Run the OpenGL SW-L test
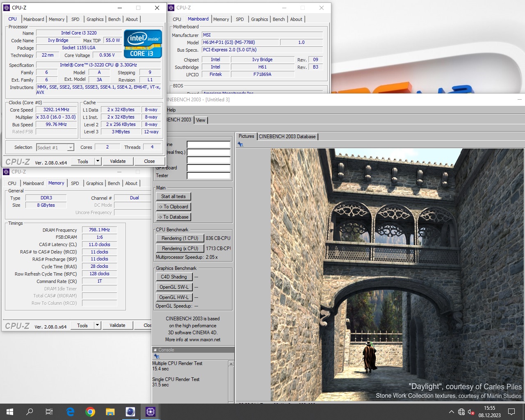The image size is (525, 420). 174,287
